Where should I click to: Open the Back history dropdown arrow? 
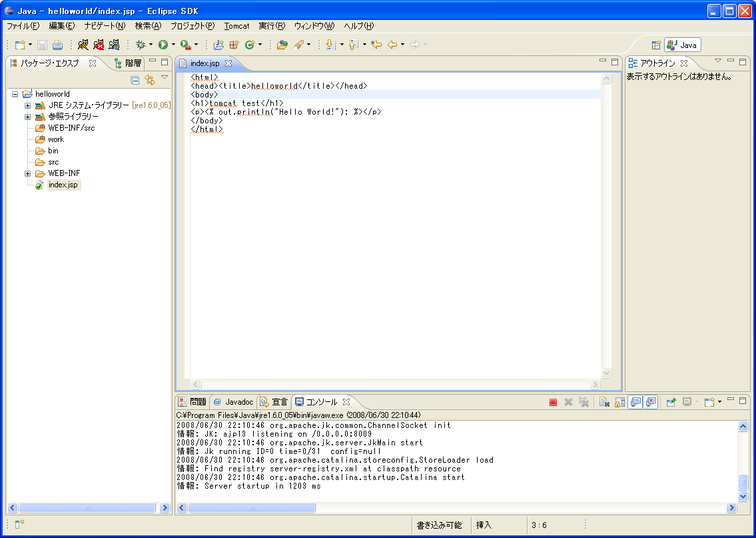(402, 45)
